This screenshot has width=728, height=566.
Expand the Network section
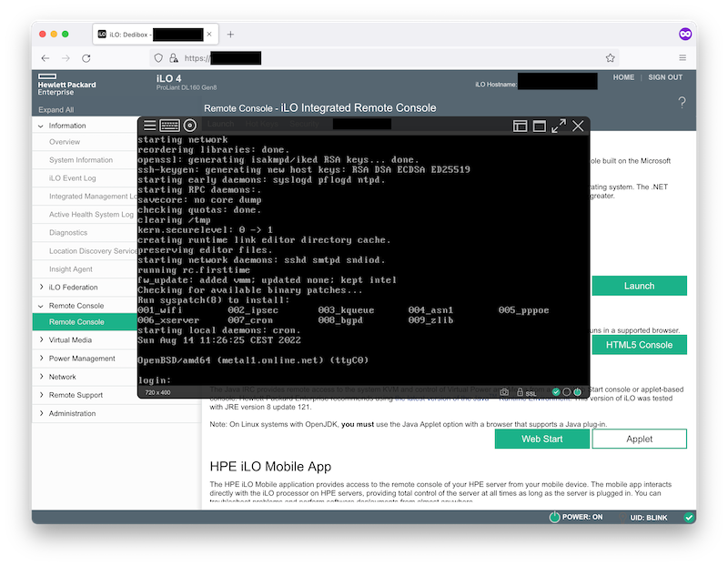click(x=41, y=377)
